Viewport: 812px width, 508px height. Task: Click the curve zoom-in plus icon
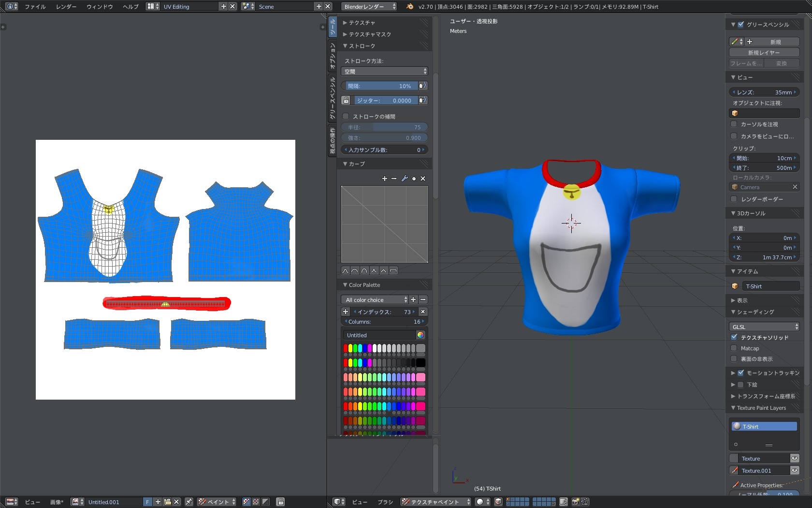pos(385,179)
